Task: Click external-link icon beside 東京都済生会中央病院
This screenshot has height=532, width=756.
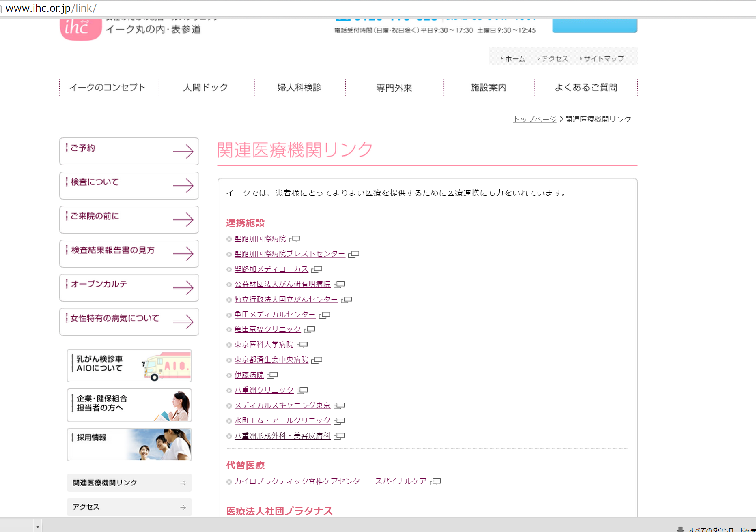Action: [x=317, y=360]
